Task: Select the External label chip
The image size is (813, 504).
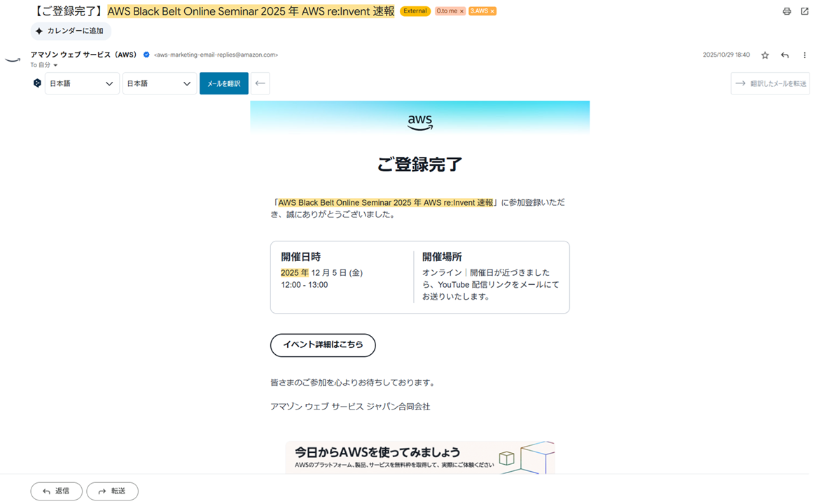Action: point(415,11)
